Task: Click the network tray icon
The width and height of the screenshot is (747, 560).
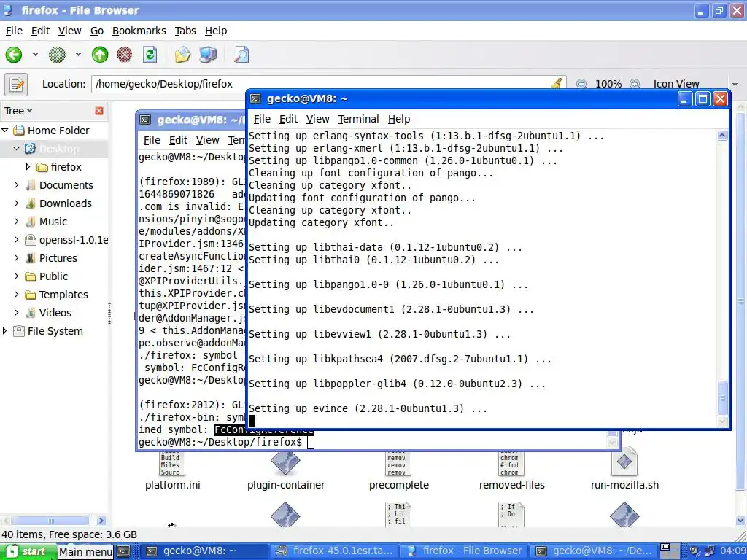Action: pos(710,551)
